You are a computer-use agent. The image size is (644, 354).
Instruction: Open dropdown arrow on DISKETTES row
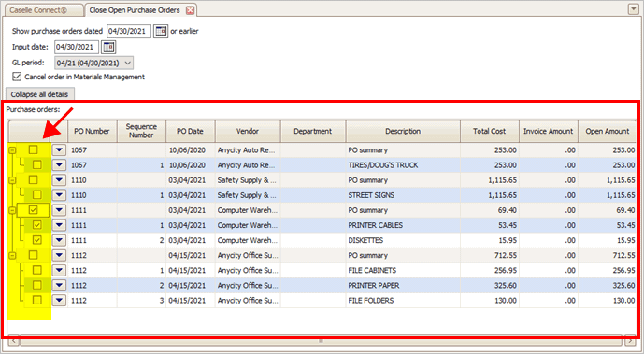59,240
